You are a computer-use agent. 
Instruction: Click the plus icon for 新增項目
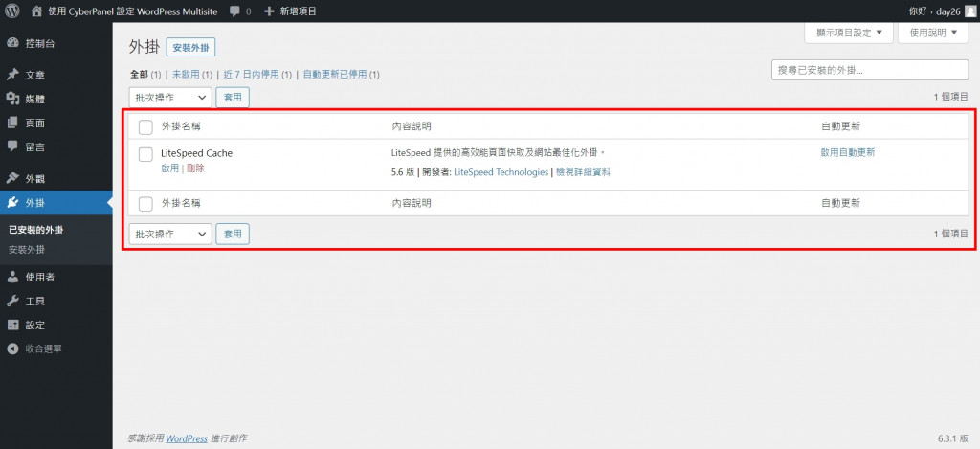[269, 11]
